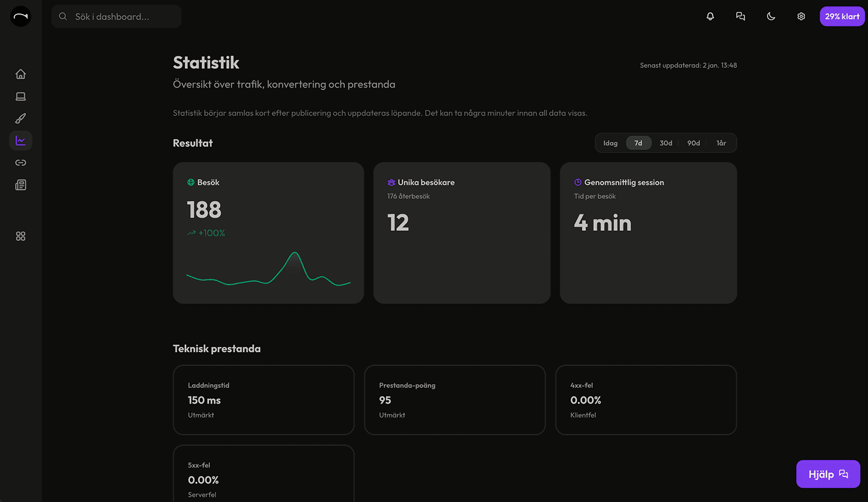Click the 'Sök i dashboard' search field
This screenshot has height=502, width=868.
click(x=116, y=16)
